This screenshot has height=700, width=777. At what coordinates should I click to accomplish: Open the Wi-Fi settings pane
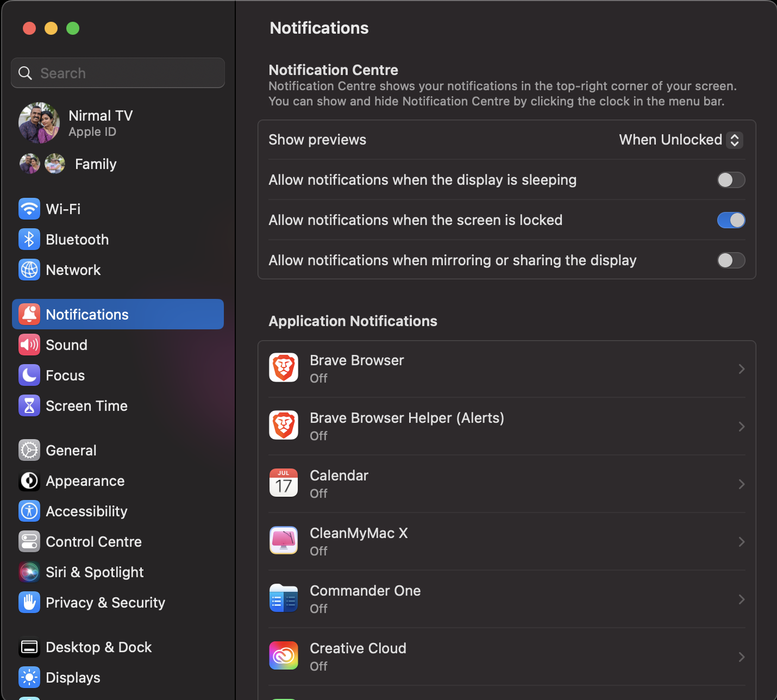118,209
